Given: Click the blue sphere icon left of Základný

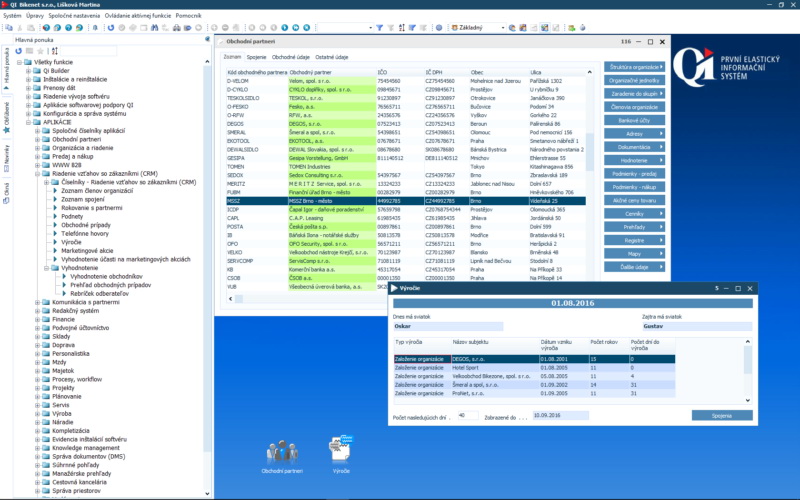Looking at the screenshot, I should tap(439, 28).
